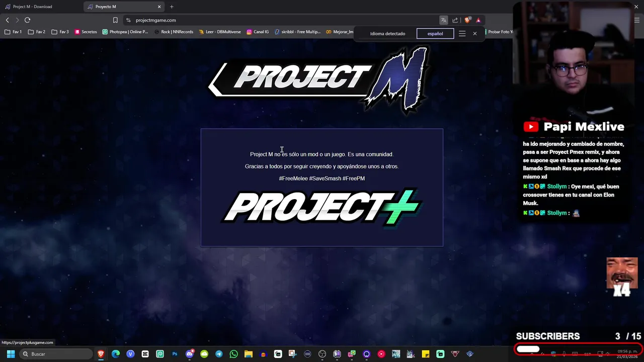This screenshot has height=362, width=644.
Task: Open Sticky Notes yellow icon on taskbar
Action: 426,354
